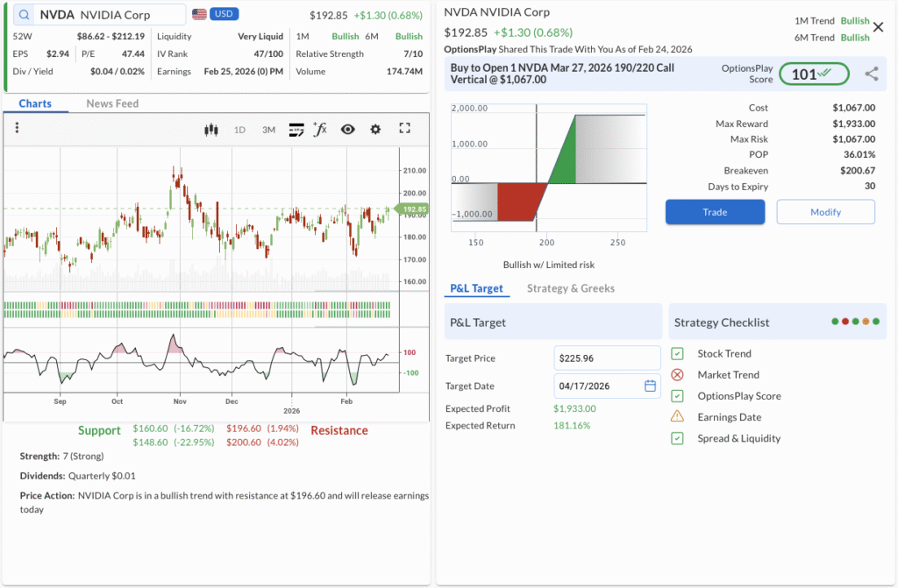Switch to the News Feed tab
The width and height of the screenshot is (898, 588).
tap(112, 103)
